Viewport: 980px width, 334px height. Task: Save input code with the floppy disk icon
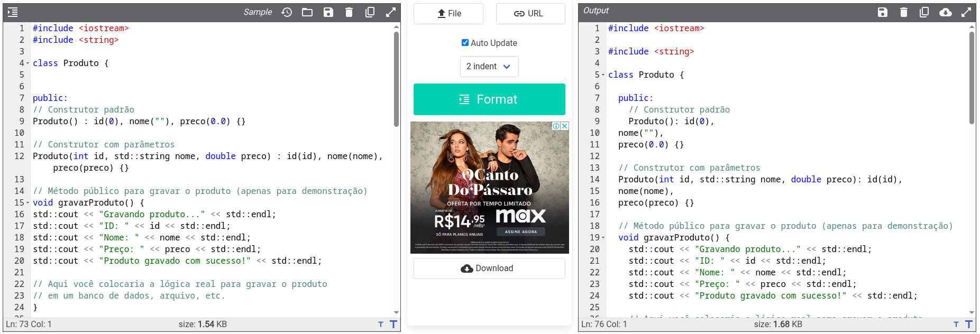point(328,12)
